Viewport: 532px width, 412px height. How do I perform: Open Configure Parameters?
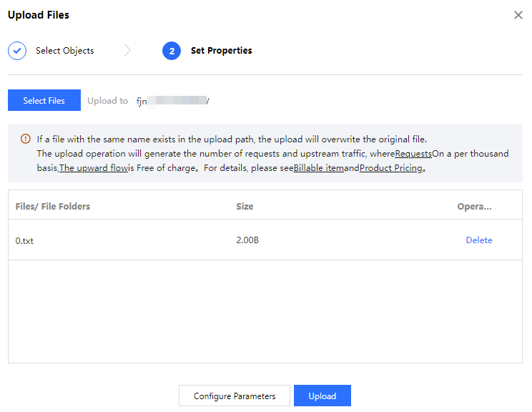tap(235, 396)
